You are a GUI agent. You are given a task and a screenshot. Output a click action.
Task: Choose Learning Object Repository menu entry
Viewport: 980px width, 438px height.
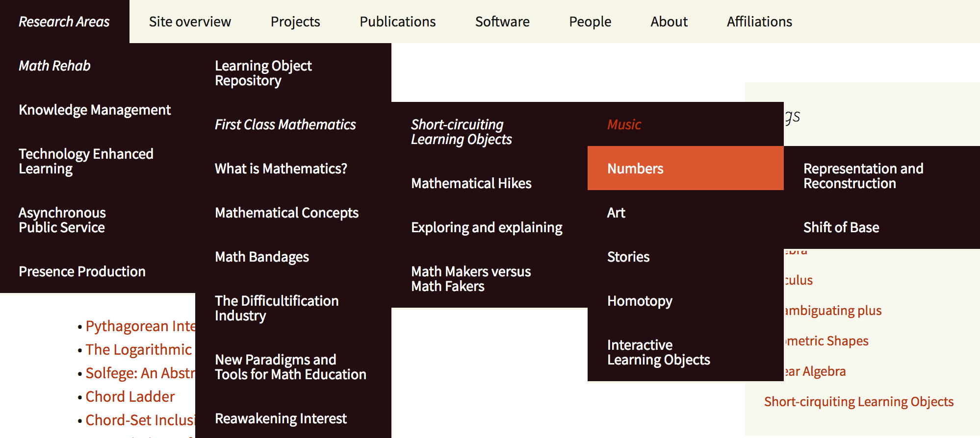click(x=263, y=73)
